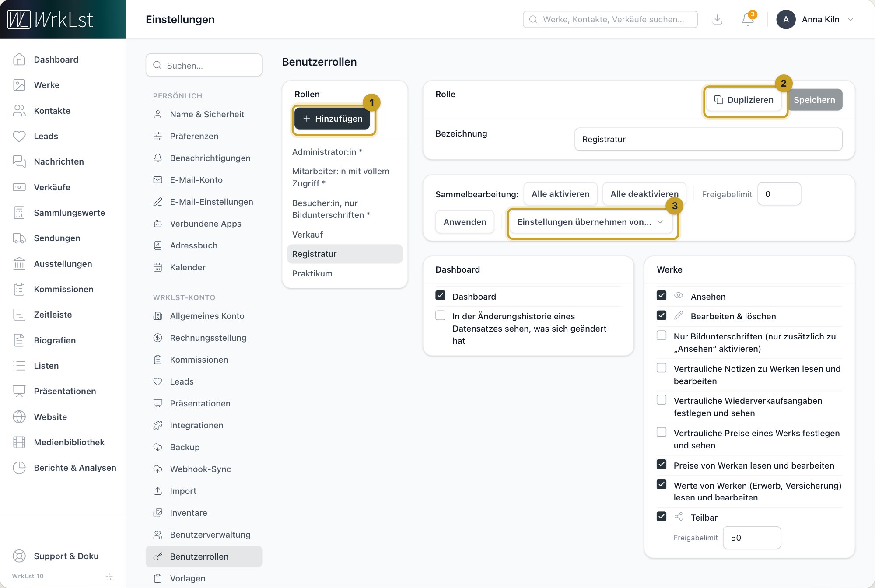Enable Vertrauliche Notizen zu Werken checkbox
This screenshot has height=588, width=875.
click(661, 367)
